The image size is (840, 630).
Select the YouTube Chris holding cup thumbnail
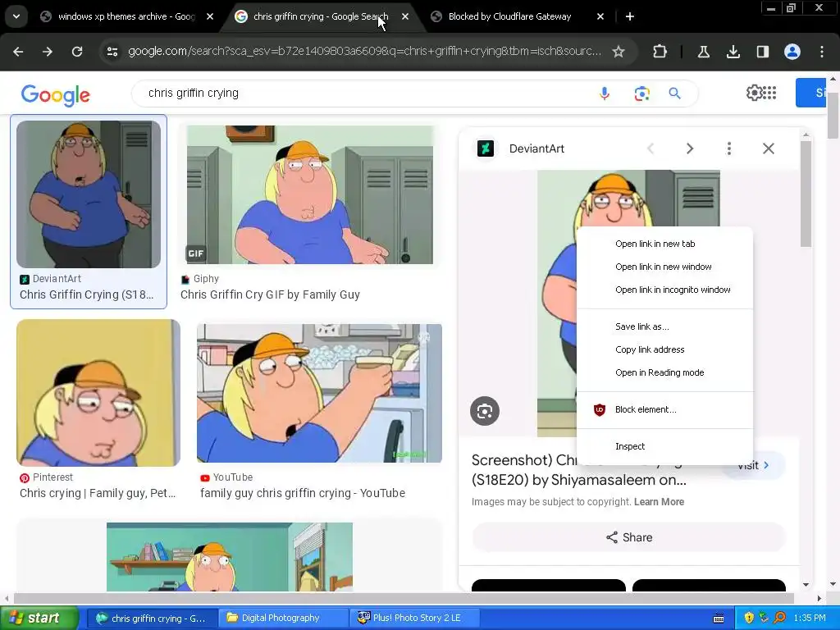pos(319,393)
